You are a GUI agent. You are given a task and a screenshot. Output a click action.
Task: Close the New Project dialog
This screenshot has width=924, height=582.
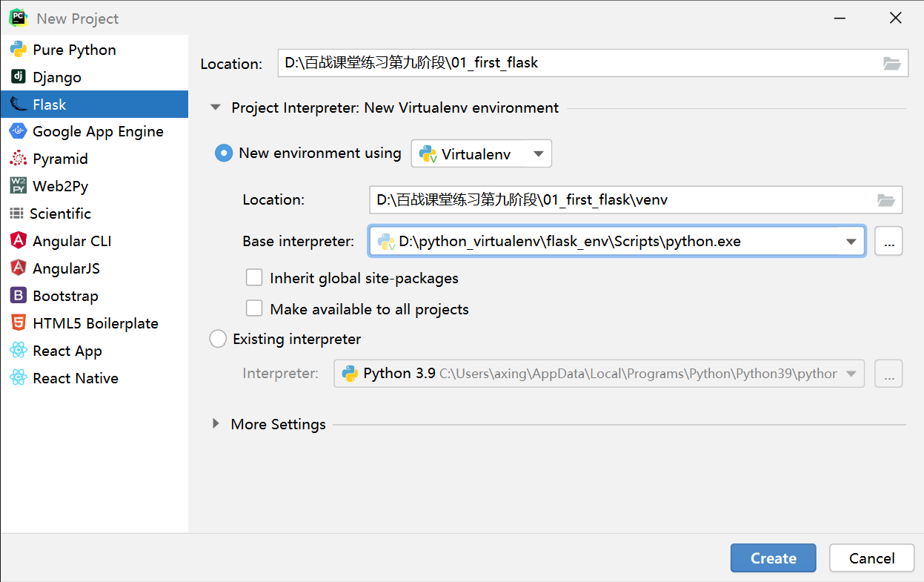(x=895, y=18)
